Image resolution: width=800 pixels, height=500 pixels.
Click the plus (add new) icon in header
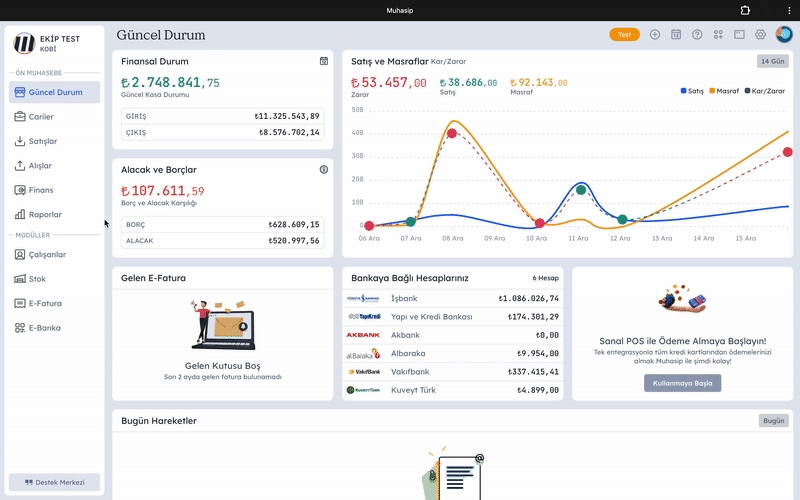[655, 34]
